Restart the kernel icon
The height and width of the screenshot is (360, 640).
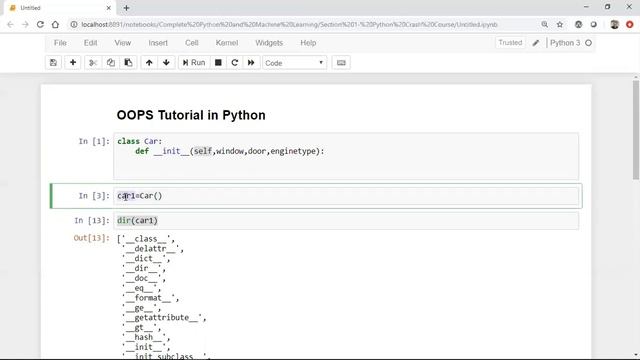[235, 63]
